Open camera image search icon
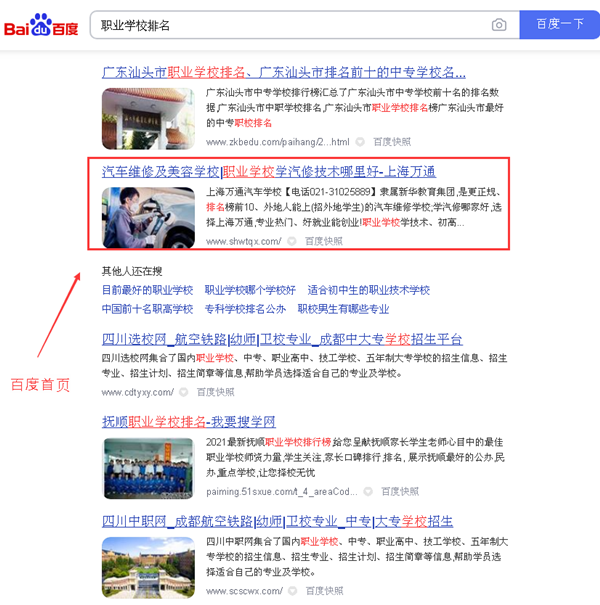600x605 pixels. [x=499, y=25]
